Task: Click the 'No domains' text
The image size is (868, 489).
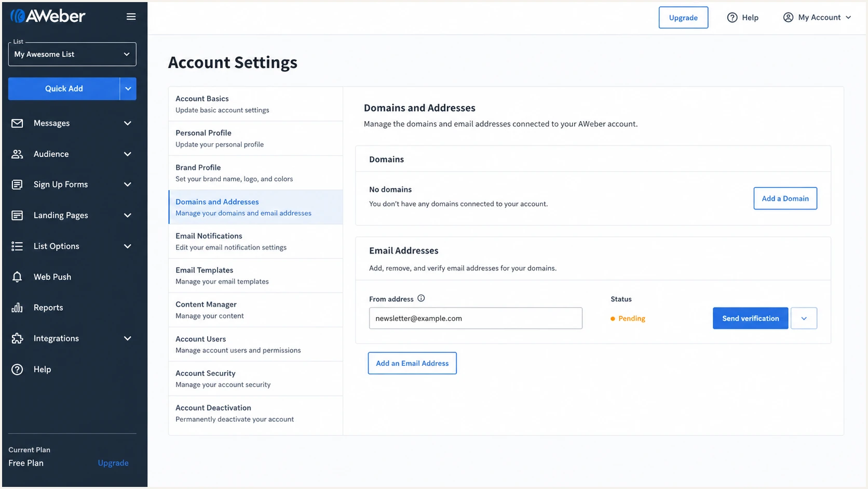Action: pyautogui.click(x=390, y=189)
